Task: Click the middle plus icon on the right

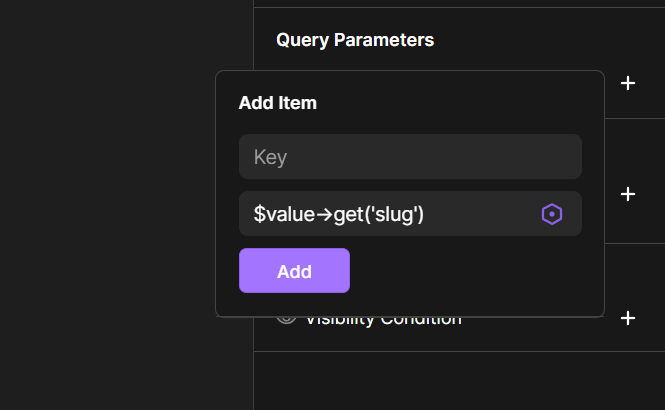Action: coord(628,194)
